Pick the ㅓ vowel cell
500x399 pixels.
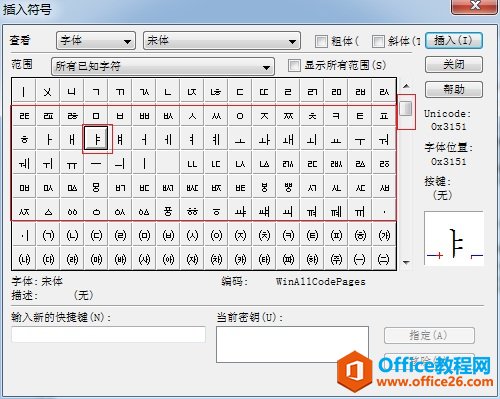tap(144, 140)
